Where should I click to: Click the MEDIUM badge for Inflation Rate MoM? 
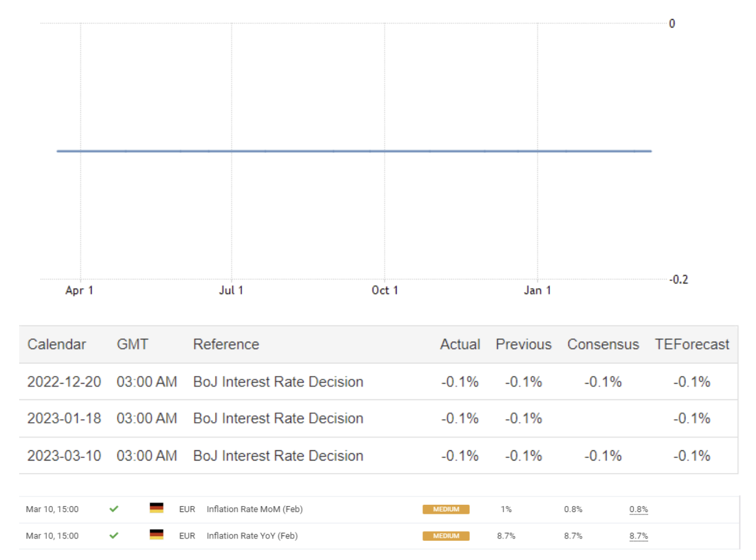click(446, 510)
